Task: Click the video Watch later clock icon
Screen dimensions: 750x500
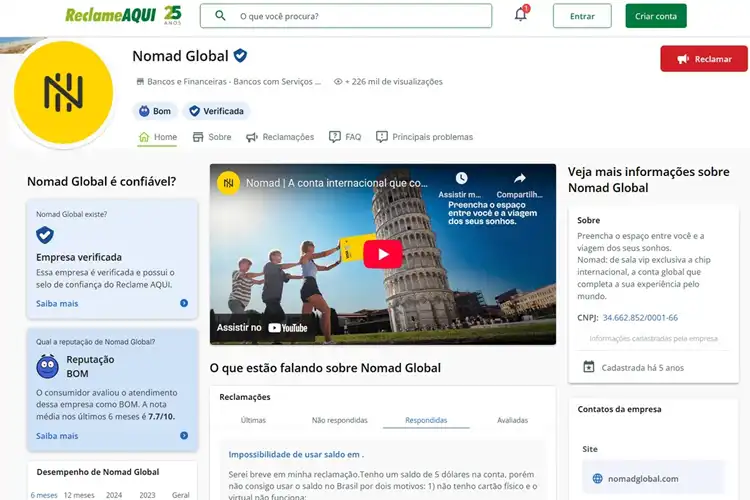Action: pos(461,178)
